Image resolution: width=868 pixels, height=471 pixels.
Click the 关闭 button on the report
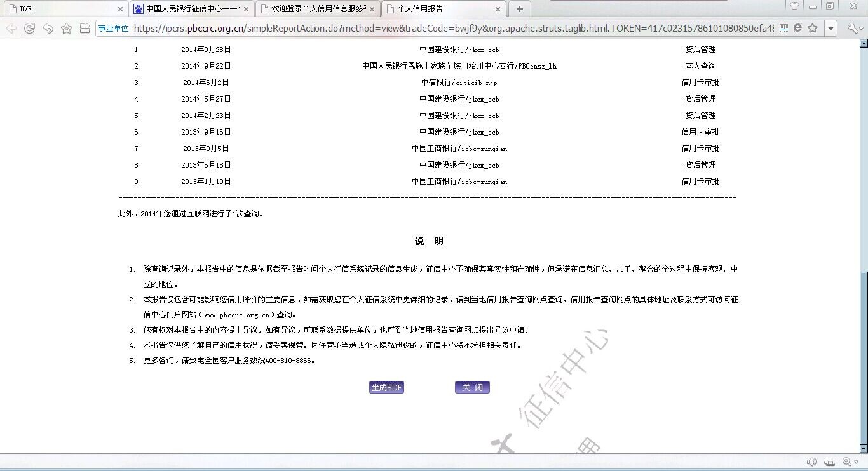[472, 388]
